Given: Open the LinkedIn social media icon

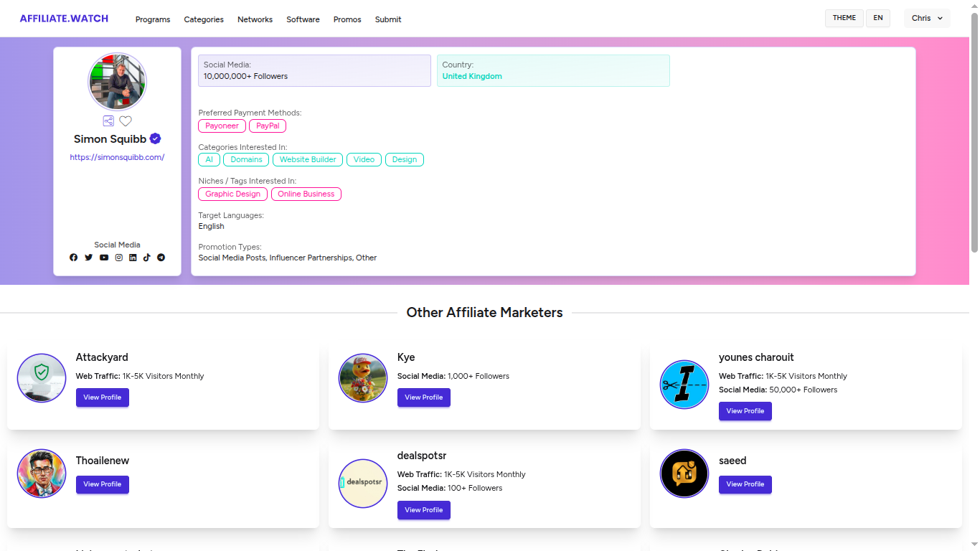Looking at the screenshot, I should click(133, 257).
